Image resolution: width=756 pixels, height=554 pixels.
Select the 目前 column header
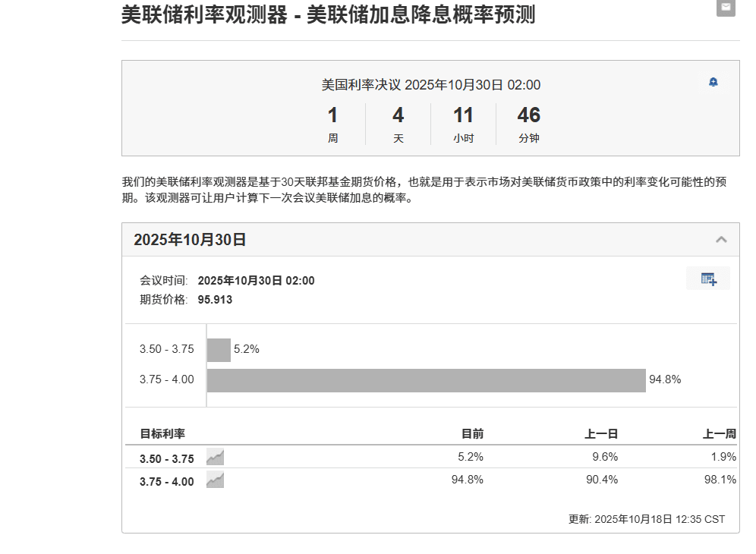472,434
